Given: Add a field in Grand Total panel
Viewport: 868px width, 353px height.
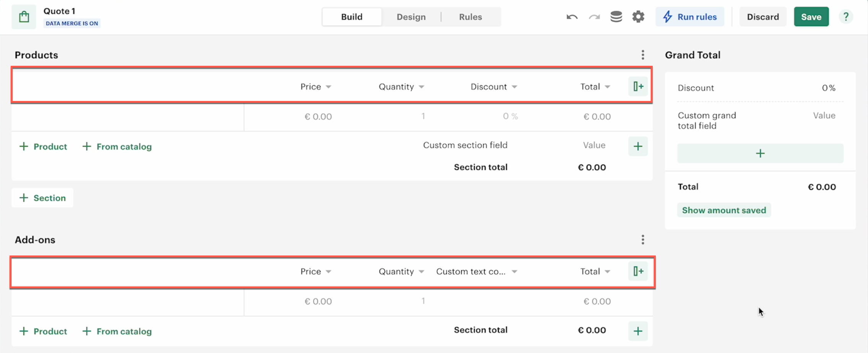Looking at the screenshot, I should (760, 153).
